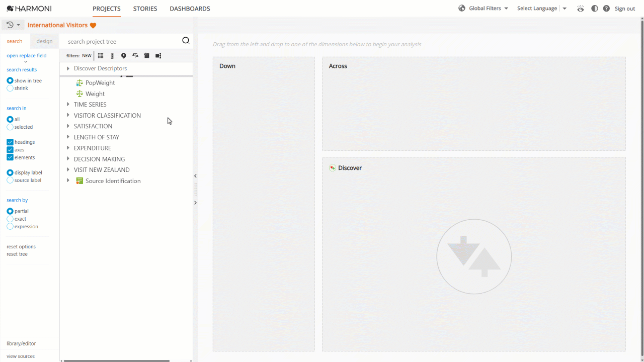Select 'display label' radio option
Screen dimensions: 644x362
point(10,172)
